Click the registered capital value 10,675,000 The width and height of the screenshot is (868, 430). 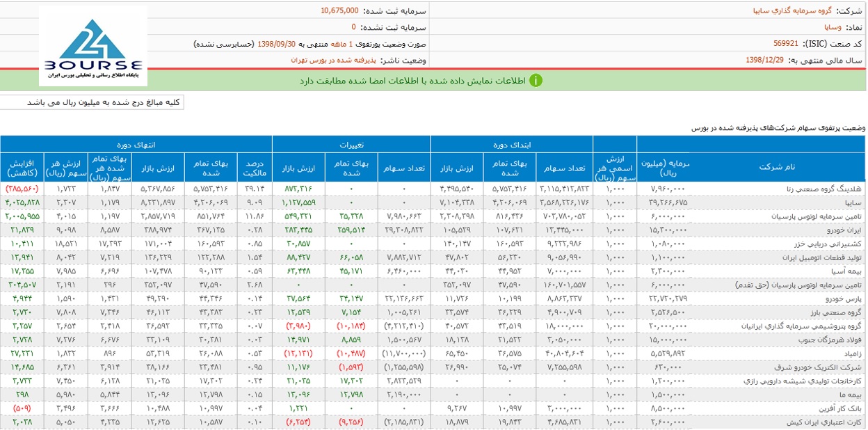[340, 10]
